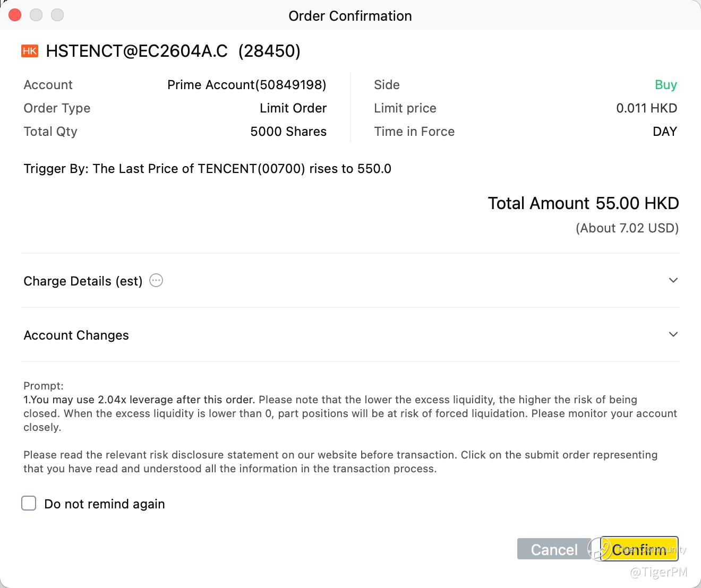
Task: Click the orange HK market badge icon
Action: tap(30, 51)
